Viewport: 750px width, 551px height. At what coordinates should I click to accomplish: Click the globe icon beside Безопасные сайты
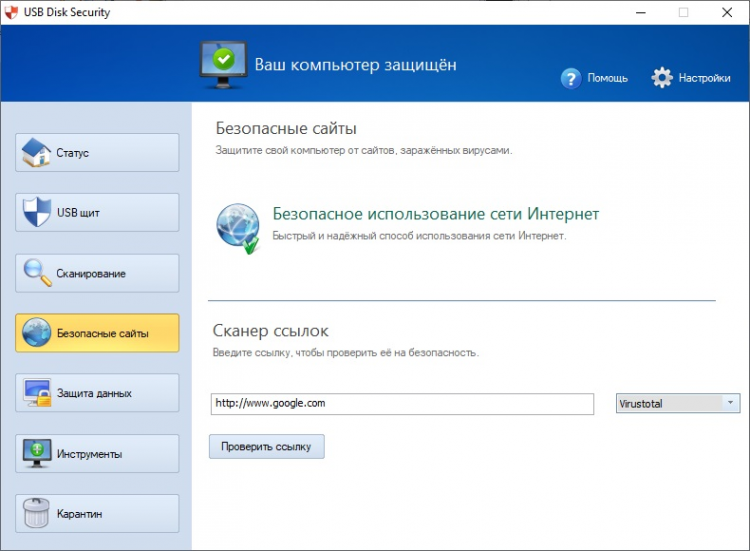36,332
